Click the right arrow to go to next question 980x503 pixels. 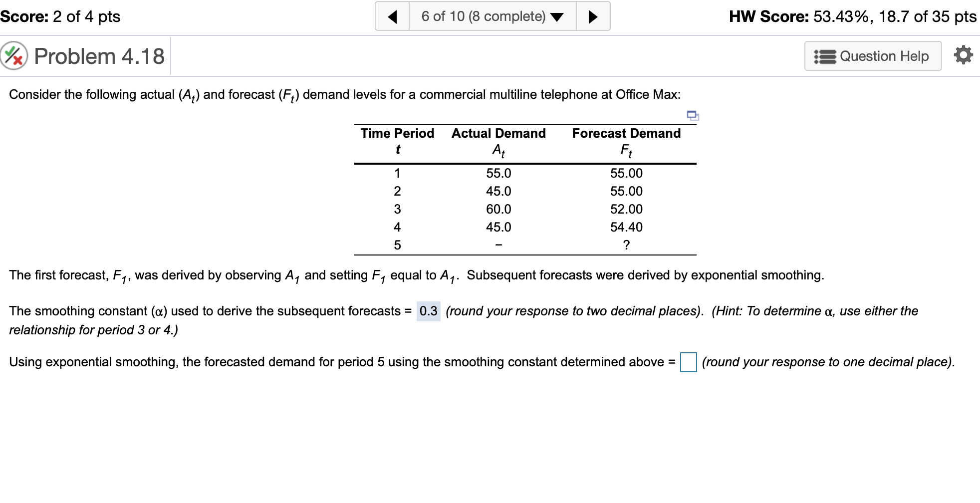pos(593,16)
